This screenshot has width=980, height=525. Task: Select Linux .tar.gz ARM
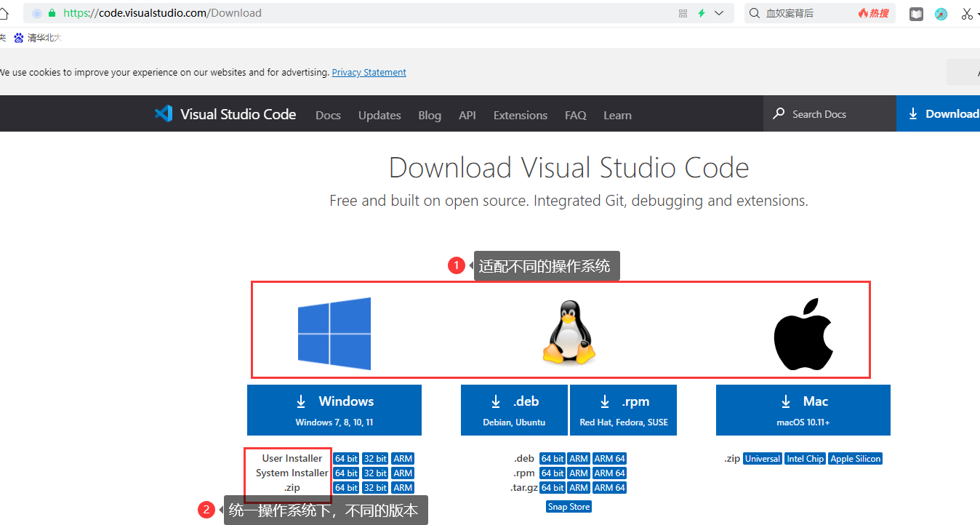click(579, 487)
